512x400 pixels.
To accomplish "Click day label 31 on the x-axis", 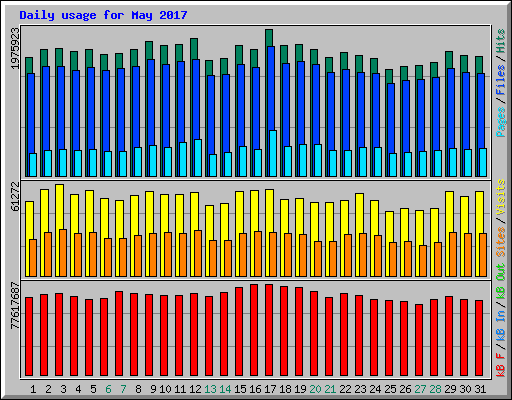I will 480,389.
